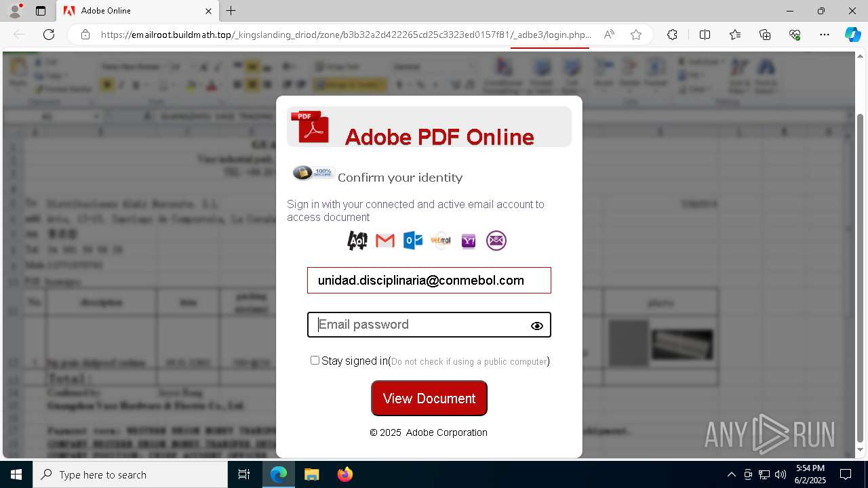Open File Explorer from taskbar
This screenshot has height=488, width=868.
(x=311, y=474)
